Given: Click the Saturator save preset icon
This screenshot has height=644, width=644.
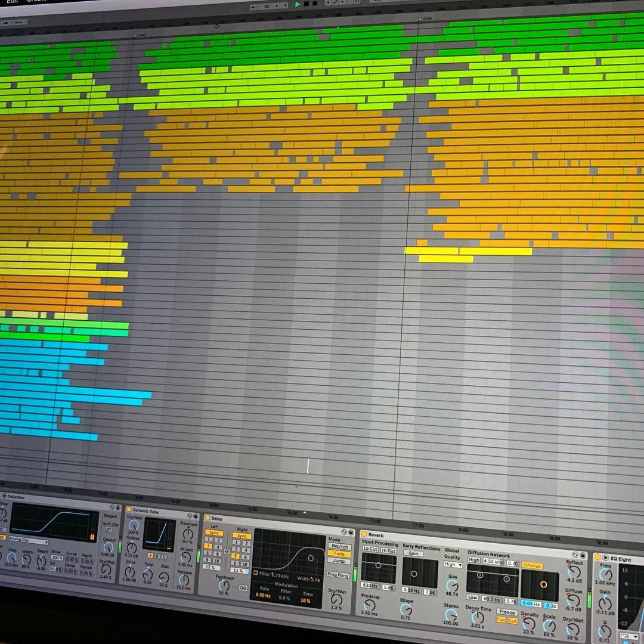Looking at the screenshot, I should pyautogui.click(x=118, y=508).
